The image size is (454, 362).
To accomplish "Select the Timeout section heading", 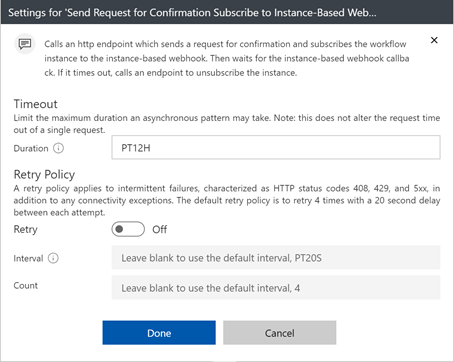I will point(36,104).
